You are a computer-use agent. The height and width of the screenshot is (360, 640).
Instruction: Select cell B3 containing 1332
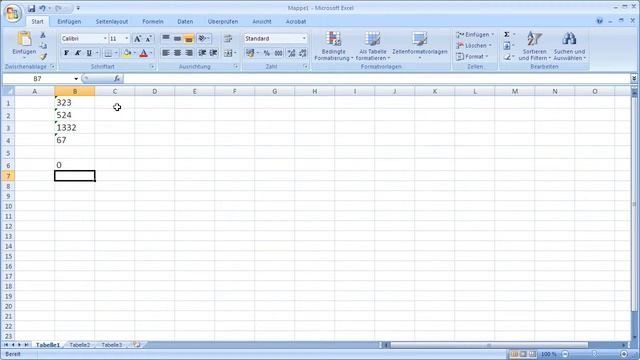75,128
